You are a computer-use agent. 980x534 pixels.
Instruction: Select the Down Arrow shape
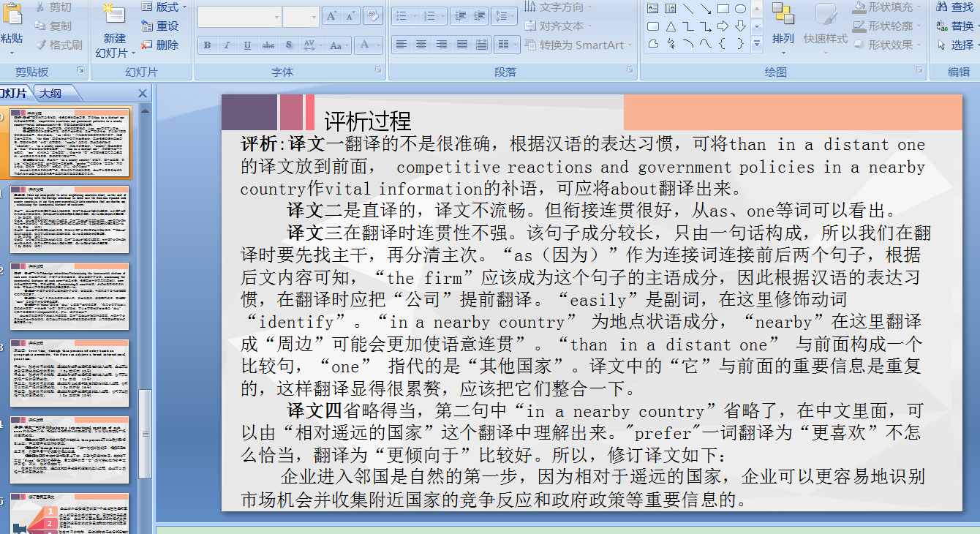click(x=740, y=26)
